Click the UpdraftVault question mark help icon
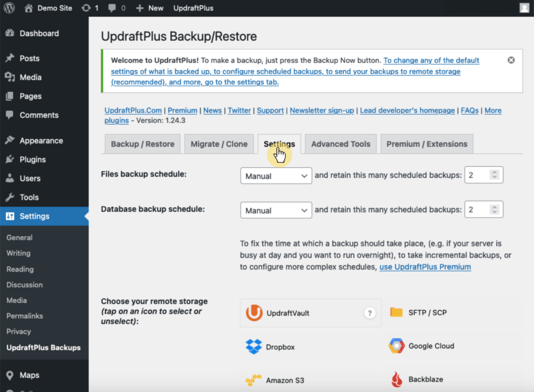534x392 pixels. click(x=370, y=313)
